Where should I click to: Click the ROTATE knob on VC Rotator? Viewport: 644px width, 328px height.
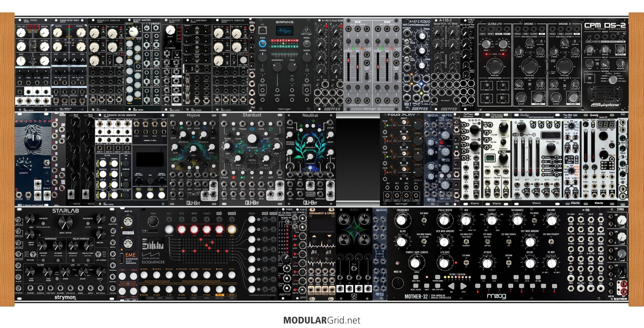click(x=170, y=30)
